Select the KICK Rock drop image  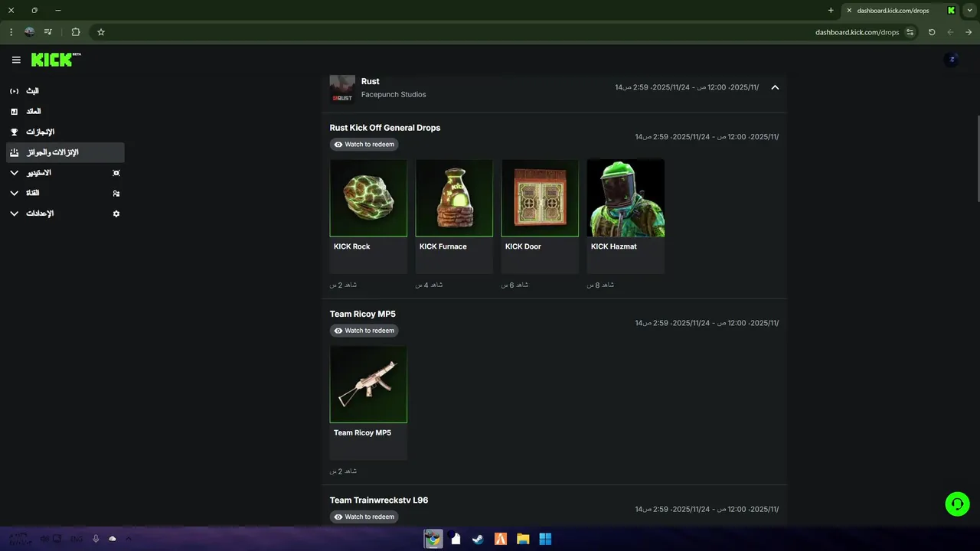tap(368, 198)
